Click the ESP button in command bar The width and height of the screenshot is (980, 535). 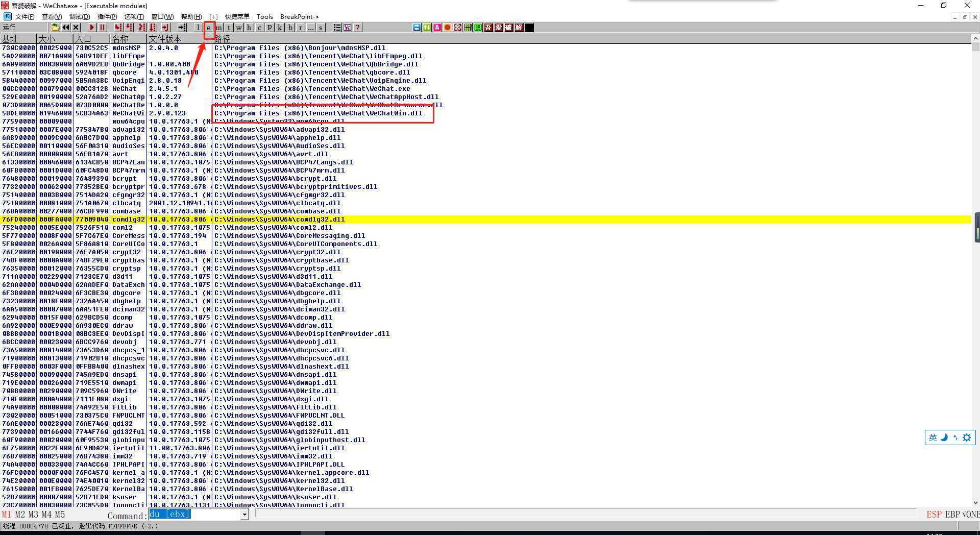point(934,515)
